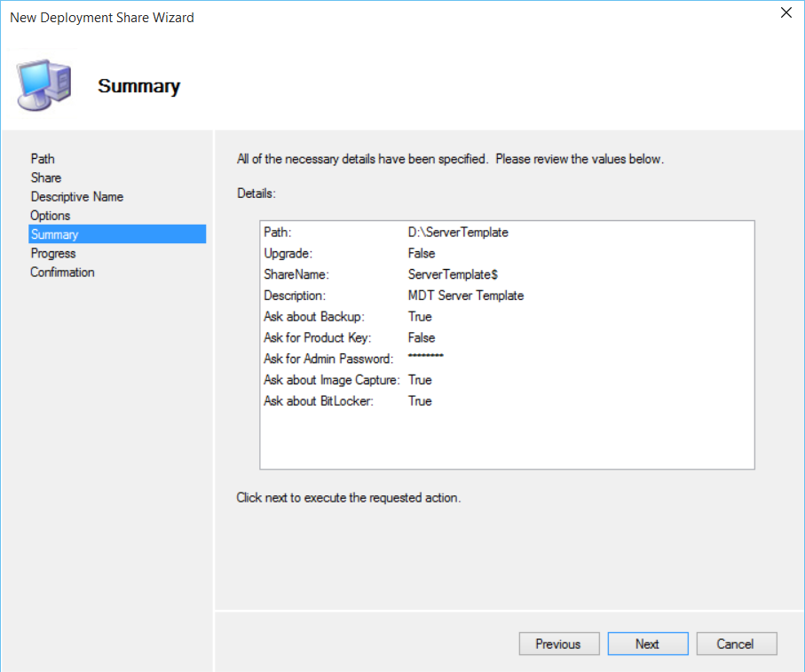Go to the Share wizard step
Viewport: 805px width, 672px height.
(46, 178)
